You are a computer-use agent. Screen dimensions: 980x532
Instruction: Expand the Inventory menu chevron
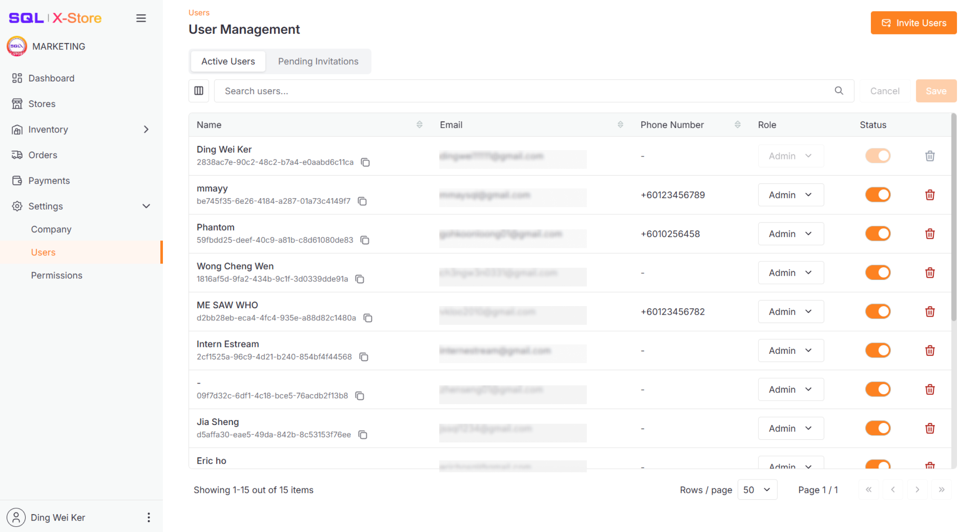pyautogui.click(x=146, y=129)
